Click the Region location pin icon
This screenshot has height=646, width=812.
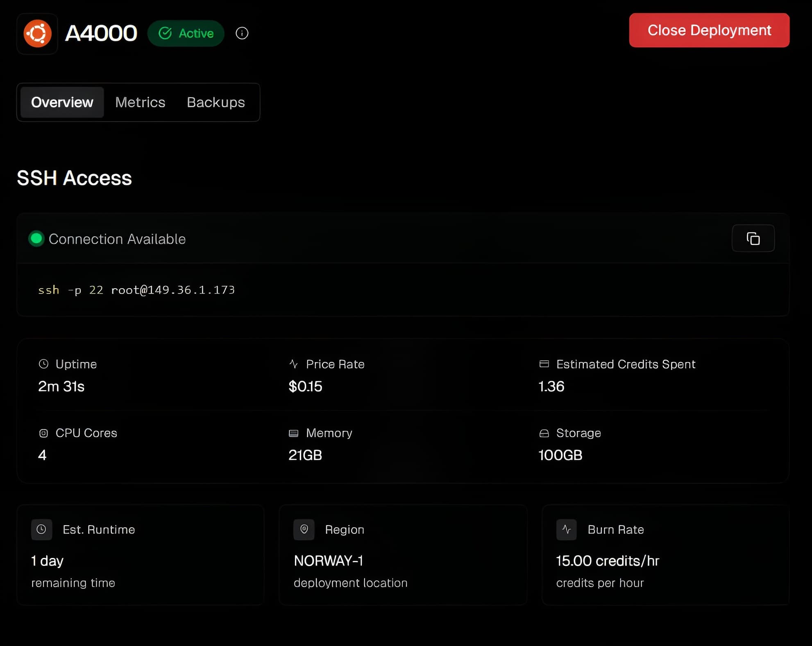coord(304,529)
